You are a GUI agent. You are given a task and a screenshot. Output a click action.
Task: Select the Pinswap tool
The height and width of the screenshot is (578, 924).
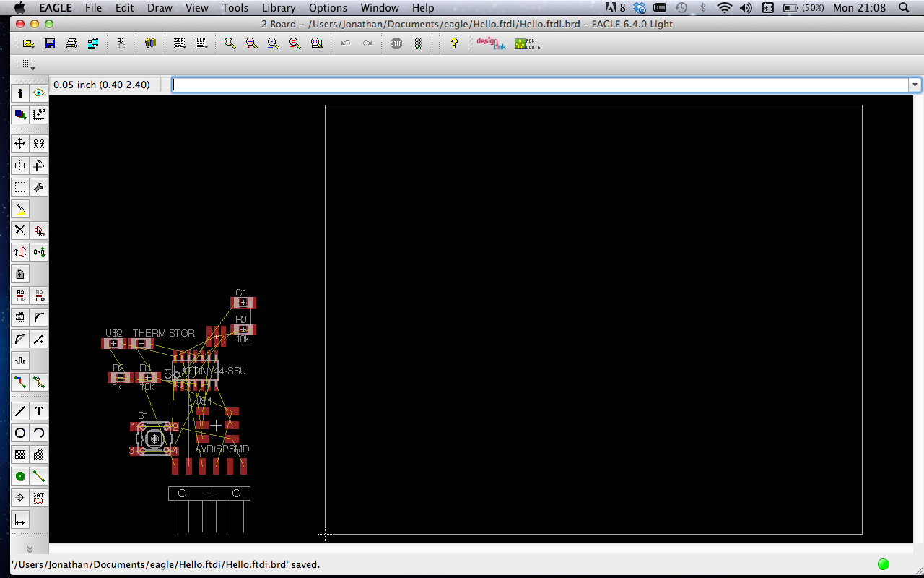(x=20, y=252)
